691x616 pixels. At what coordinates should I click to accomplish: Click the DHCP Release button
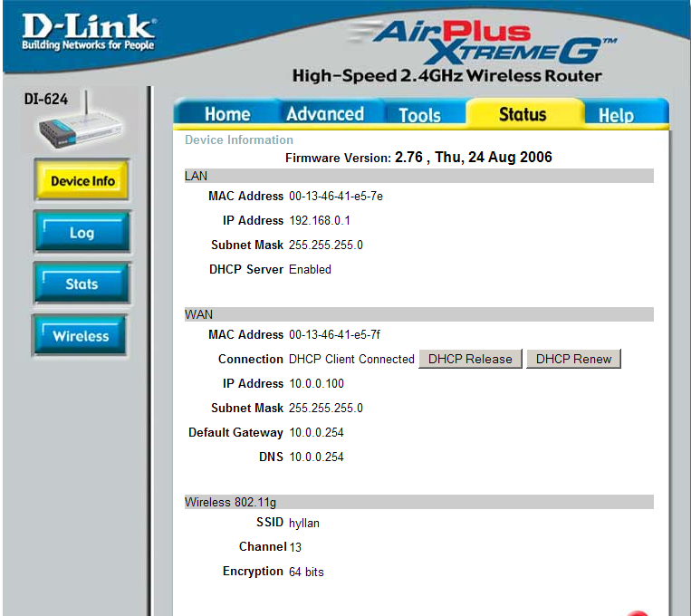(470, 359)
